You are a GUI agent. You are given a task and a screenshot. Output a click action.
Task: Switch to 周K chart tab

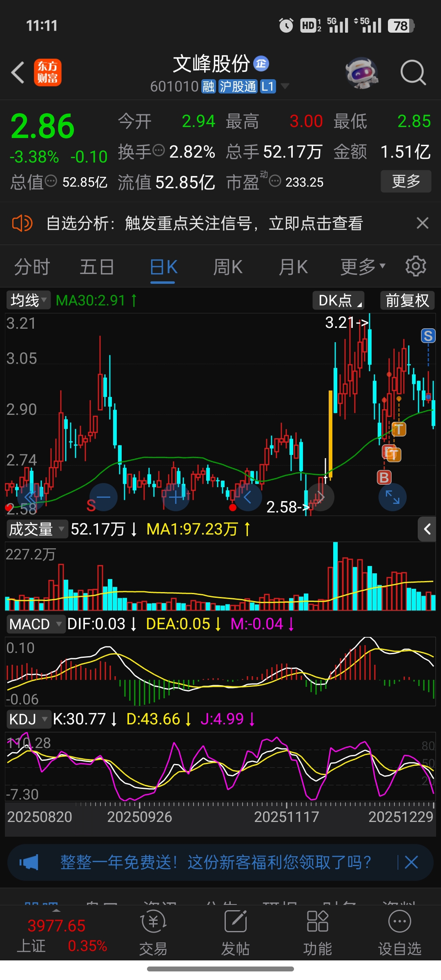(x=228, y=267)
